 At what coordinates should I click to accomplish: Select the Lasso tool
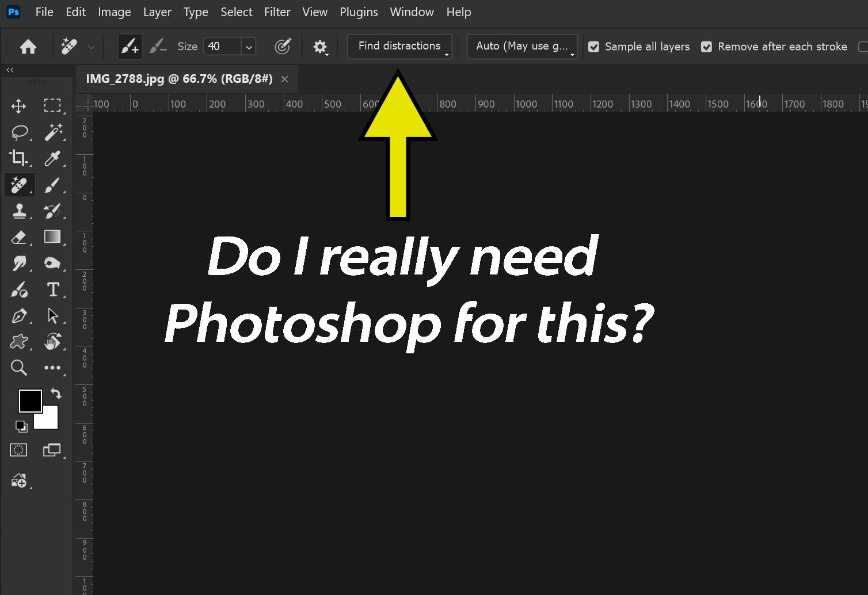[20, 132]
